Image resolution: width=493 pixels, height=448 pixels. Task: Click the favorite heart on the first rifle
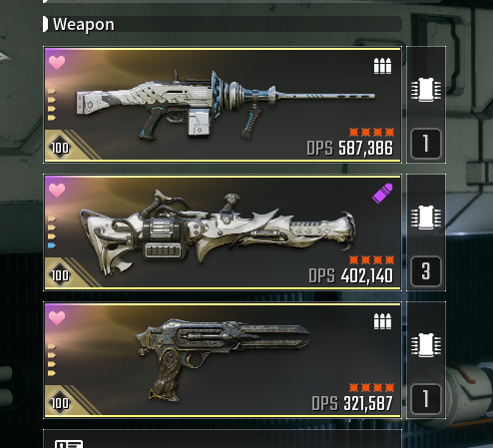coord(57,63)
